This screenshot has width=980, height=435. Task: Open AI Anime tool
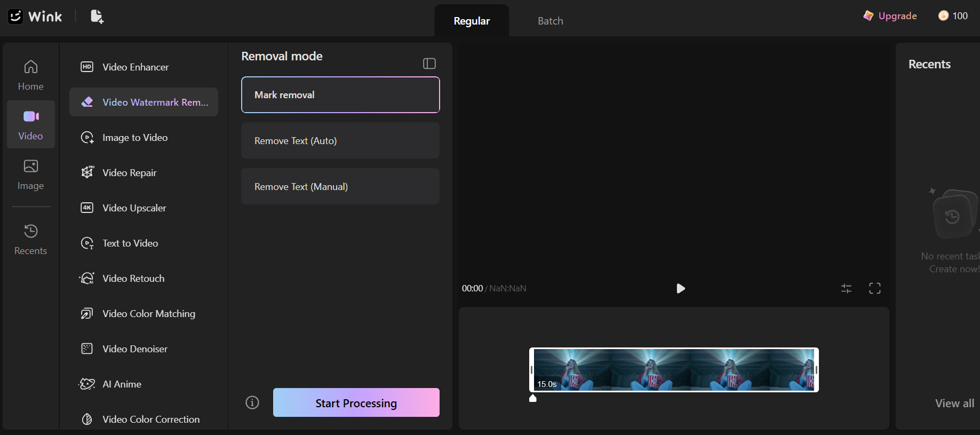tap(144, 384)
